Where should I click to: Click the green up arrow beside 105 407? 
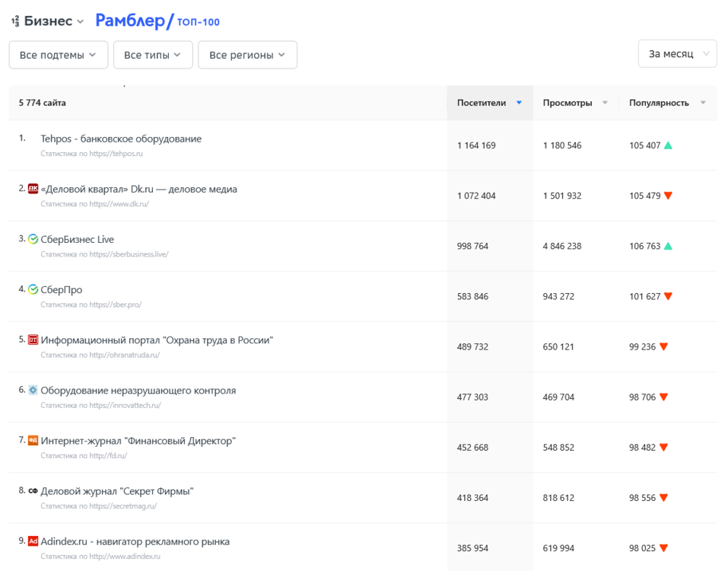tap(668, 145)
